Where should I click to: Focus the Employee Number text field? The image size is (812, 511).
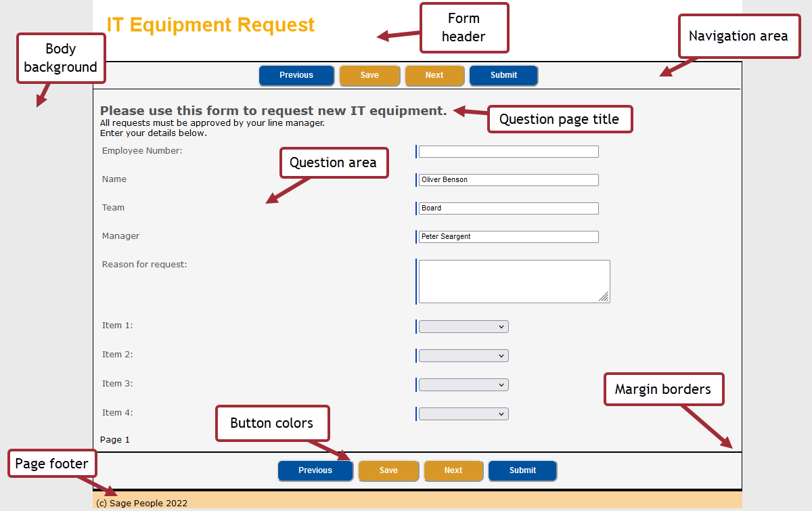tap(508, 152)
